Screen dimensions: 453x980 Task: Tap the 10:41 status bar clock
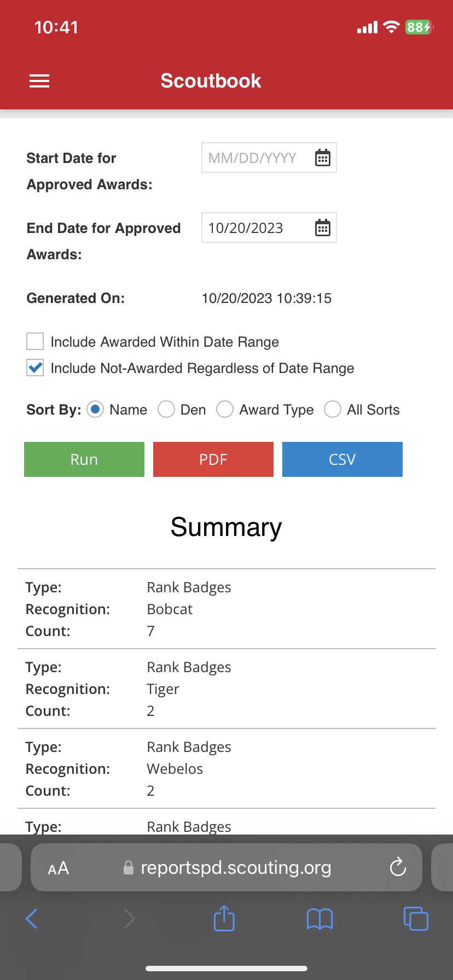click(x=56, y=27)
